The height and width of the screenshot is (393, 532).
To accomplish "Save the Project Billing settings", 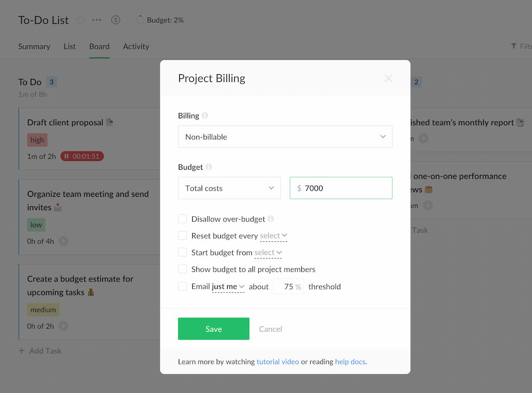I will (214, 329).
